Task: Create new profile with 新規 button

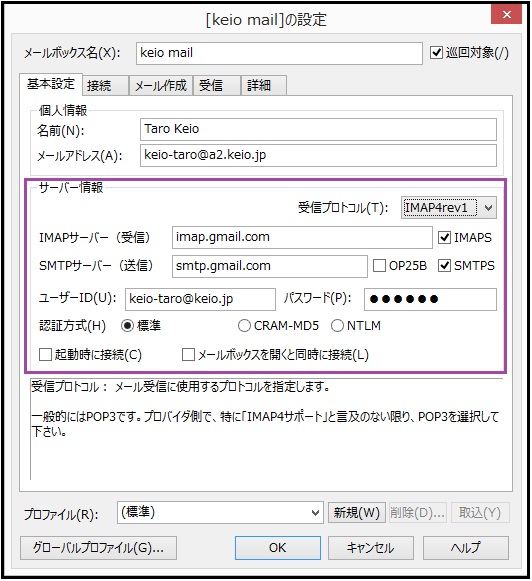Action: [357, 513]
